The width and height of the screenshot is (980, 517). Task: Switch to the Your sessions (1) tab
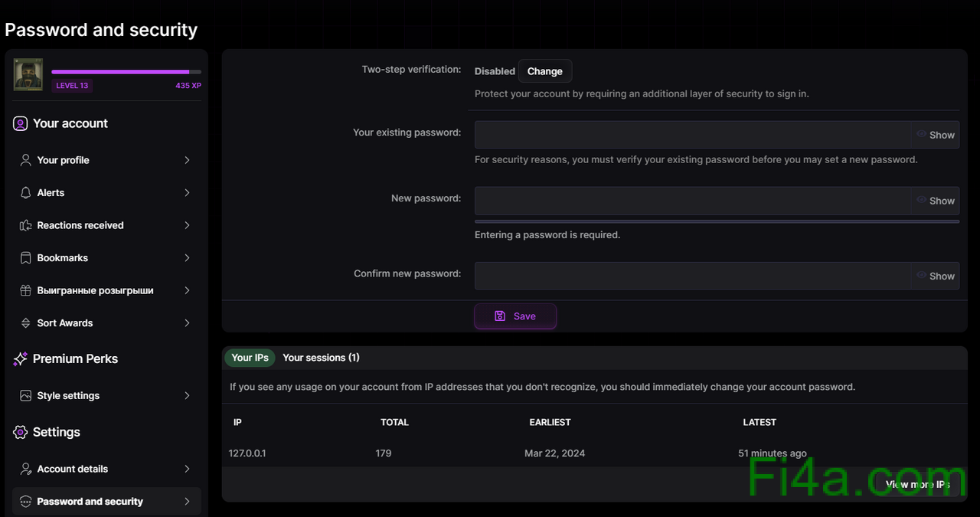coord(321,358)
